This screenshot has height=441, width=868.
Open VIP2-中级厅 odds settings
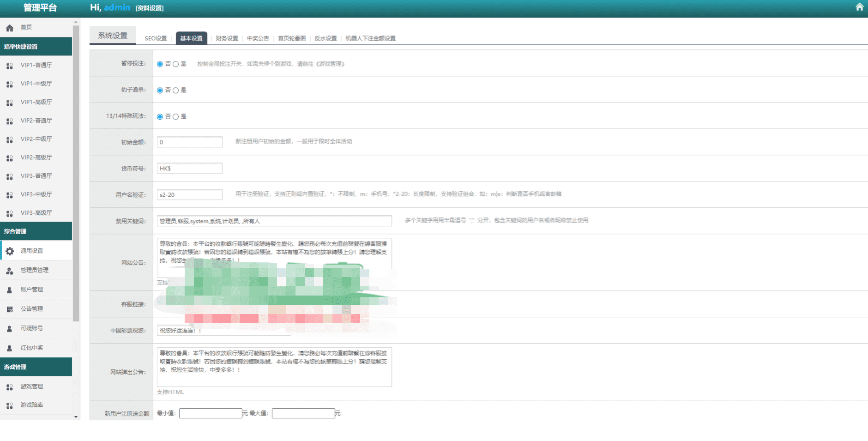36,139
